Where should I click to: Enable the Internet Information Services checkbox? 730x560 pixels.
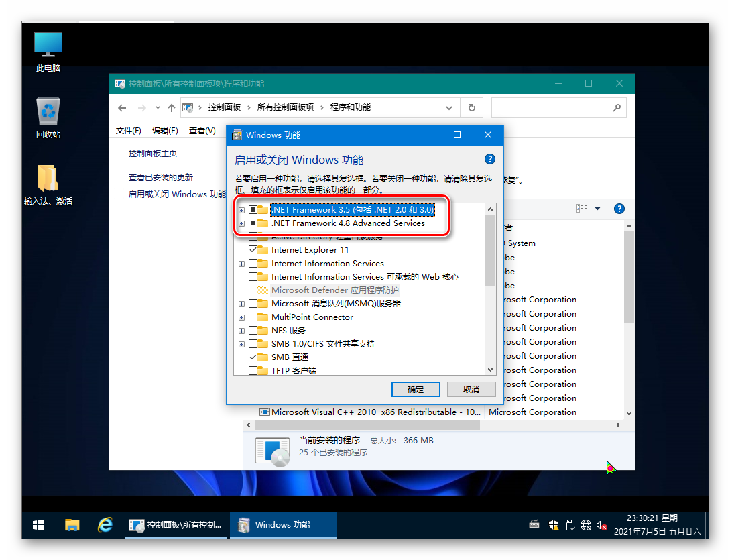253,264
